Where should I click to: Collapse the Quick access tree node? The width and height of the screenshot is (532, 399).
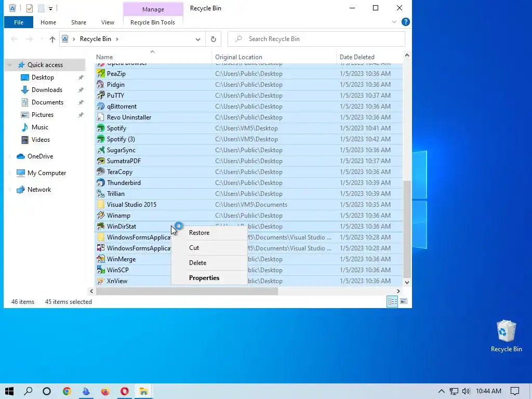point(9,65)
